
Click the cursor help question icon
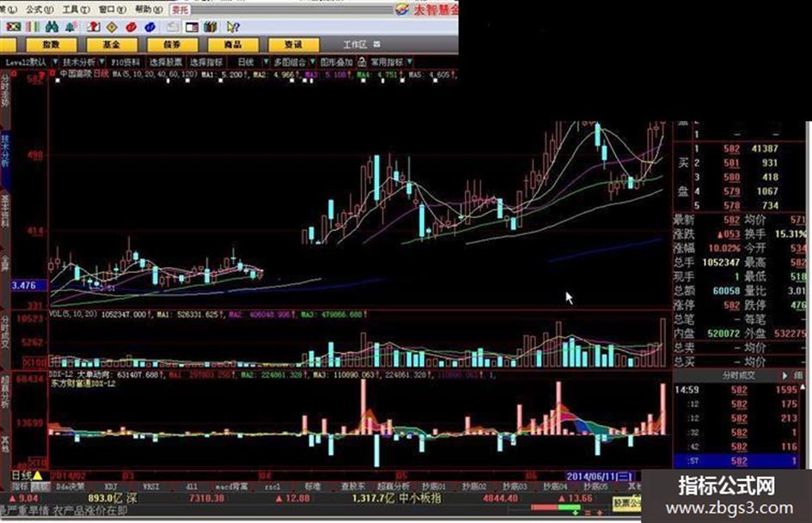233,27
